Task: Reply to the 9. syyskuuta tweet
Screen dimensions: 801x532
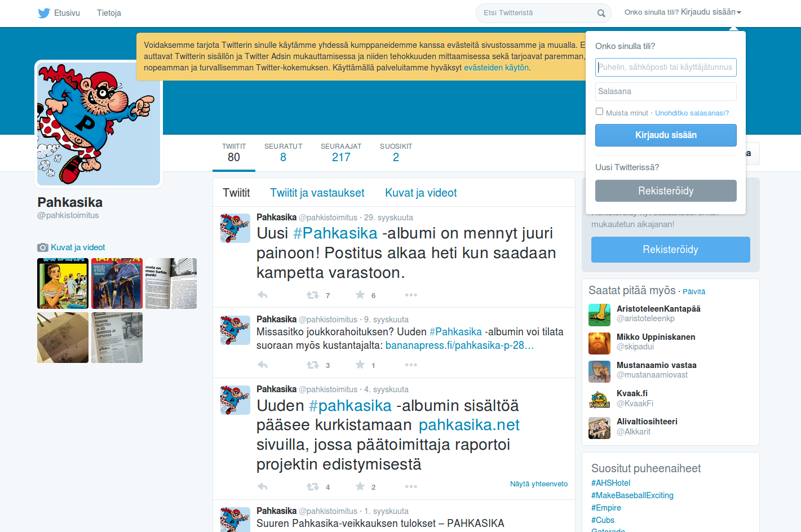Action: point(263,365)
